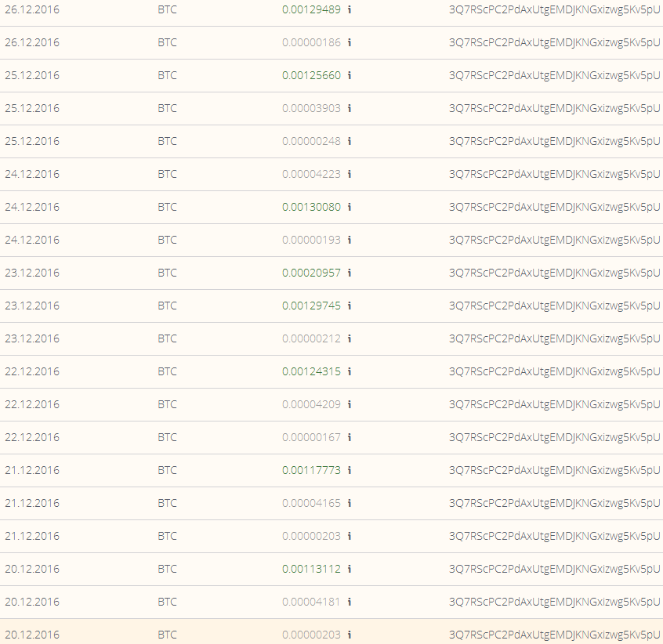Image resolution: width=663 pixels, height=644 pixels.
Task: Click the info icon beside 0.00113112
Action: [350, 569]
